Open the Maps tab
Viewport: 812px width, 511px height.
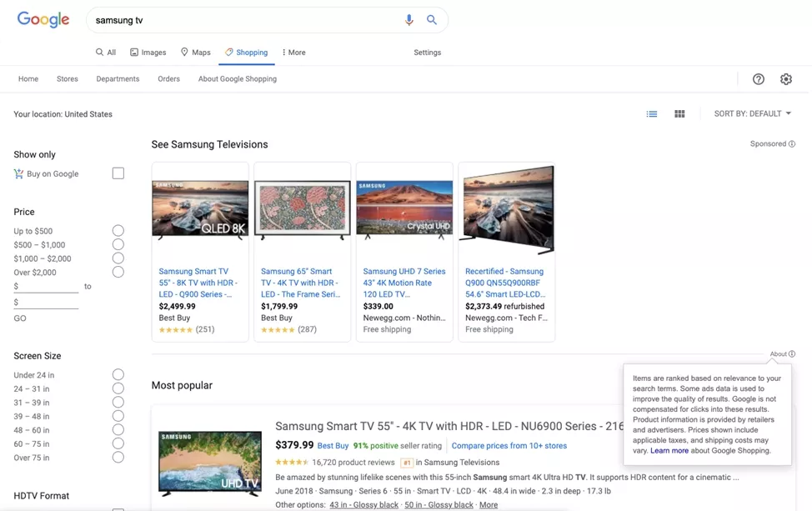(x=195, y=53)
